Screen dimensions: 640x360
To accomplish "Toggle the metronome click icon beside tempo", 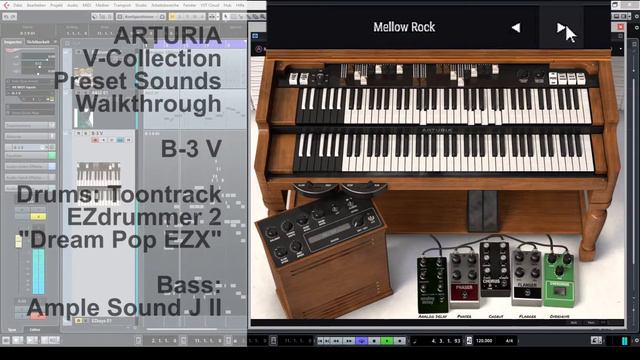I will (469, 340).
